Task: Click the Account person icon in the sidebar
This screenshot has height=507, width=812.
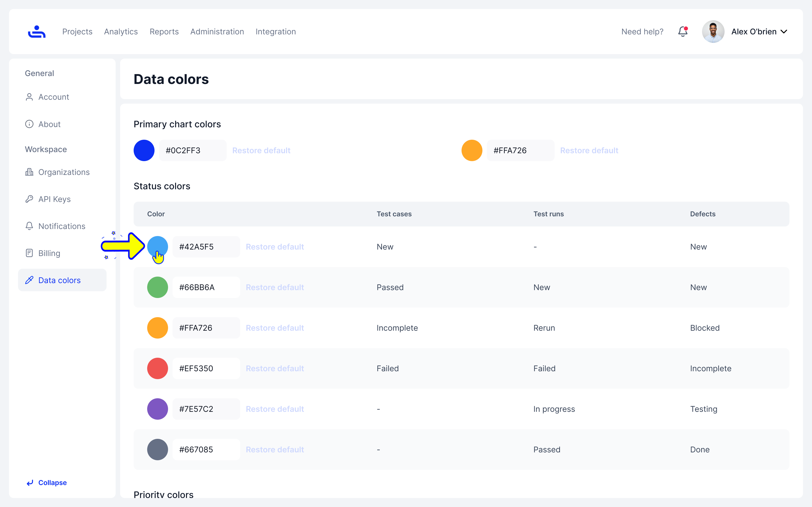Action: (29, 97)
